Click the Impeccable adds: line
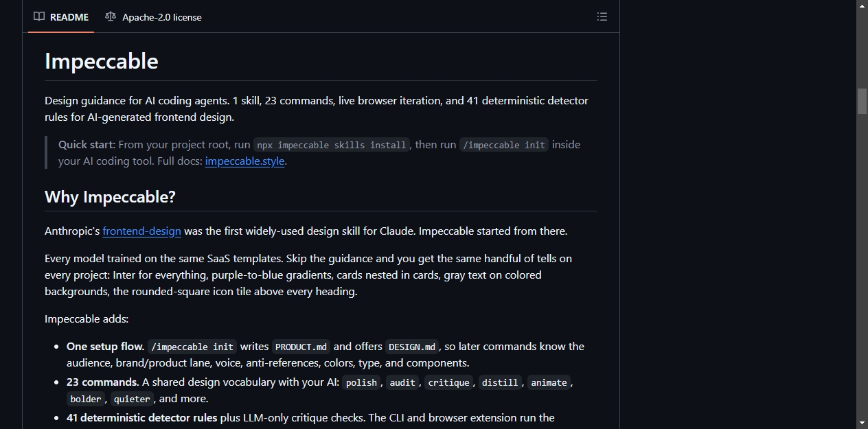This screenshot has height=429, width=868. point(87,319)
